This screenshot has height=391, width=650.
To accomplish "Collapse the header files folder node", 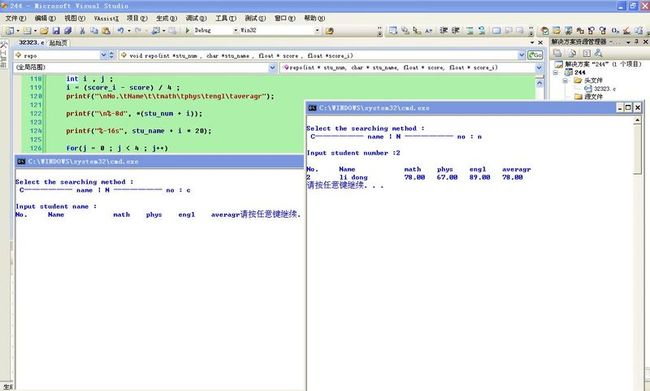I will 565,80.
